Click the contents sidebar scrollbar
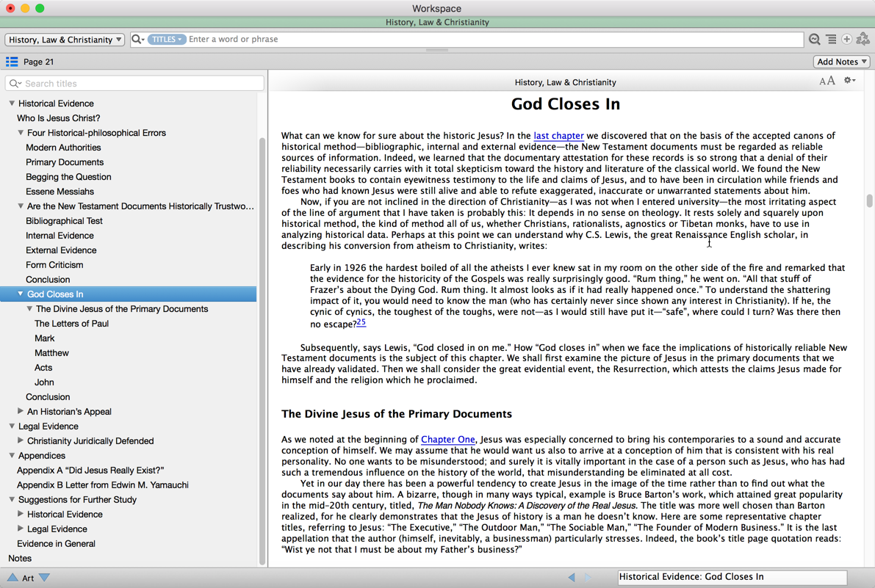875x588 pixels. (262, 351)
